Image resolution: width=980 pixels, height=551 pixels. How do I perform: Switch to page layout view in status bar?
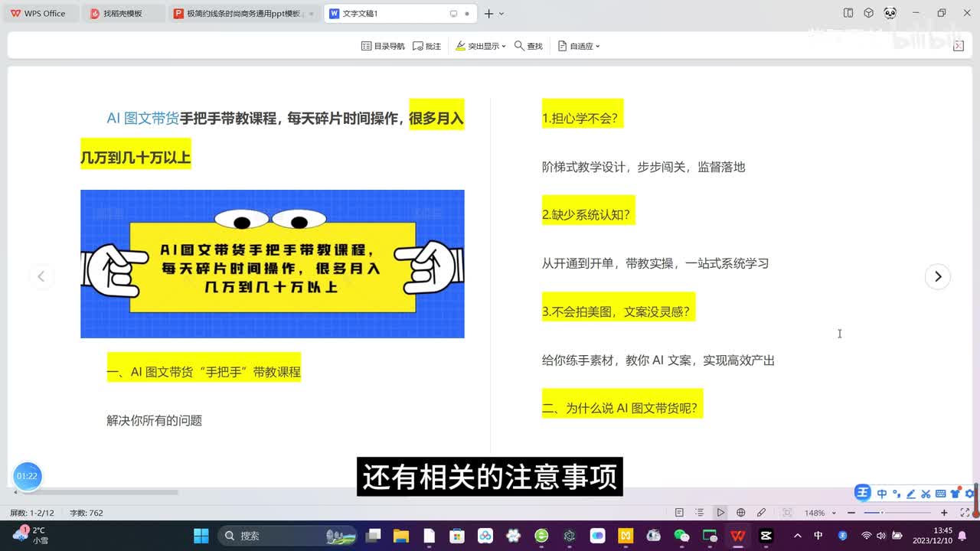click(x=679, y=513)
